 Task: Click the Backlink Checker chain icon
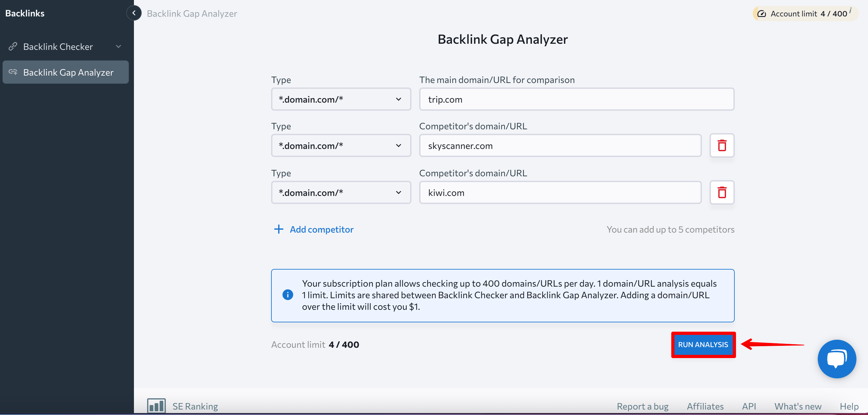pyautogui.click(x=13, y=46)
